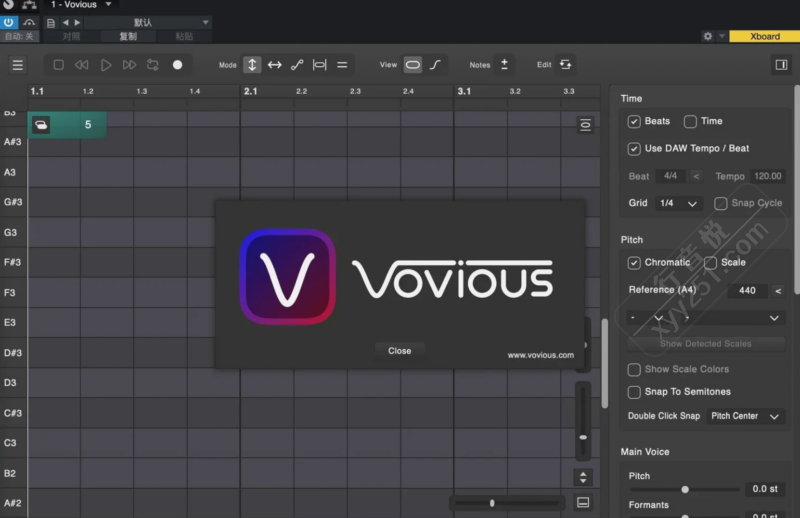The image size is (800, 518).
Task: Click the Reference A4 reset arrow
Action: coord(778,290)
